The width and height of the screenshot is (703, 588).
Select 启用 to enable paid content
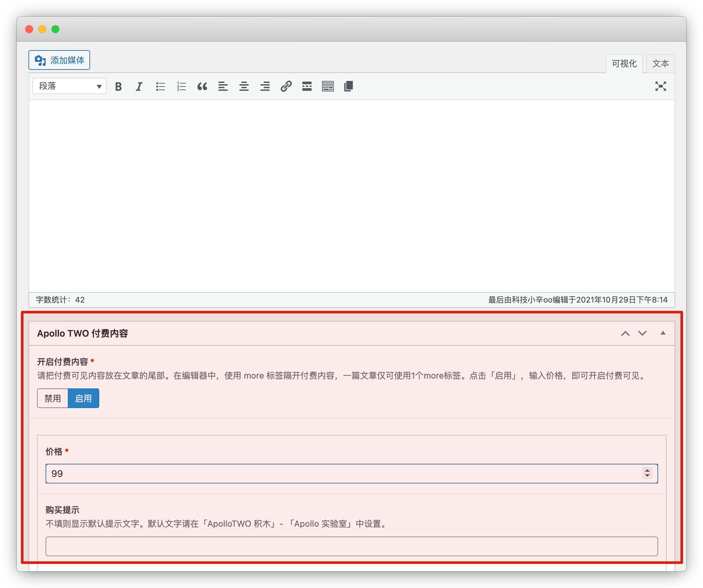(x=83, y=399)
